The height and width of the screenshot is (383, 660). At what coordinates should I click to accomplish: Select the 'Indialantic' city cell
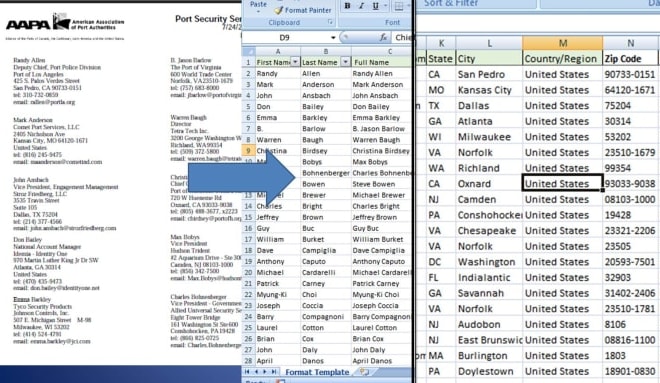click(489, 278)
